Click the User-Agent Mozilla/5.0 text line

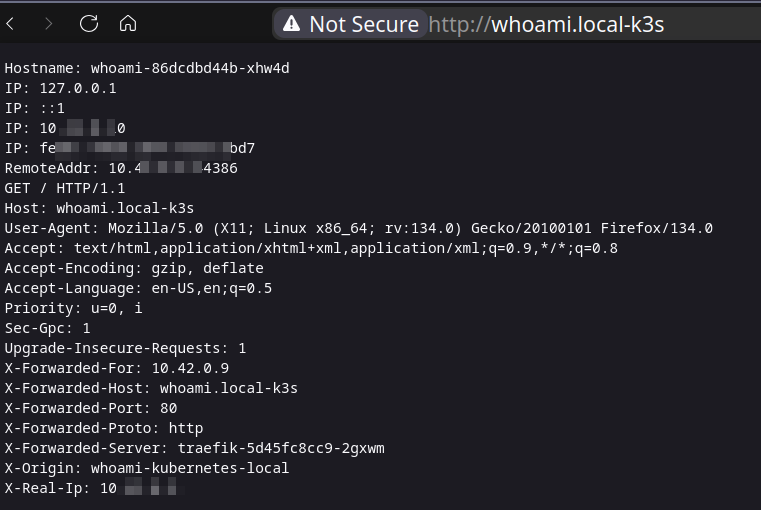tap(358, 228)
